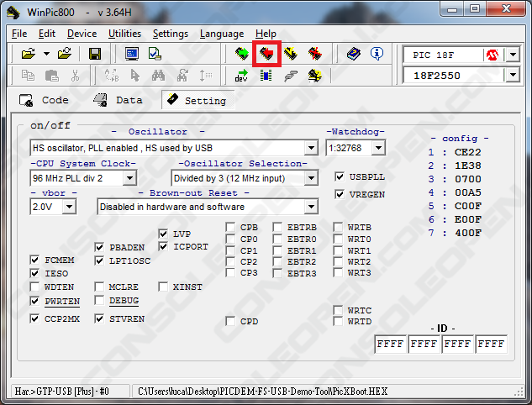The width and height of the screenshot is (532, 405).
Task: Click the binoculars find icon
Action: click(x=158, y=76)
